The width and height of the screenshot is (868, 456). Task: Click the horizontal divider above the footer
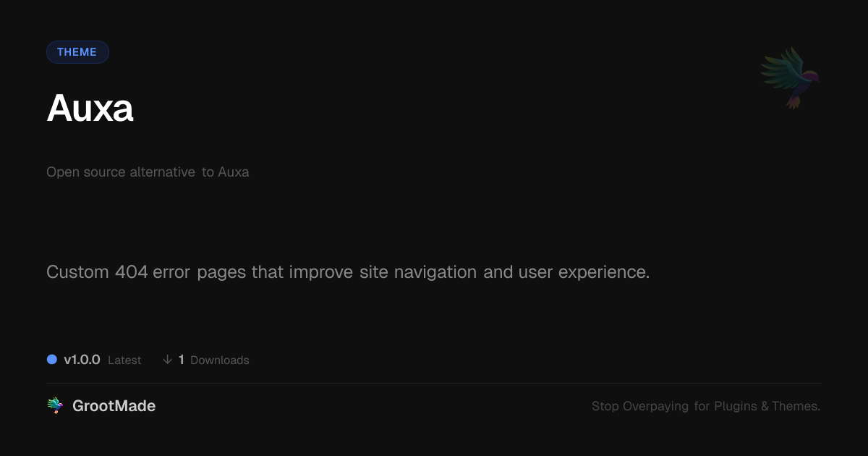pyautogui.click(x=434, y=383)
